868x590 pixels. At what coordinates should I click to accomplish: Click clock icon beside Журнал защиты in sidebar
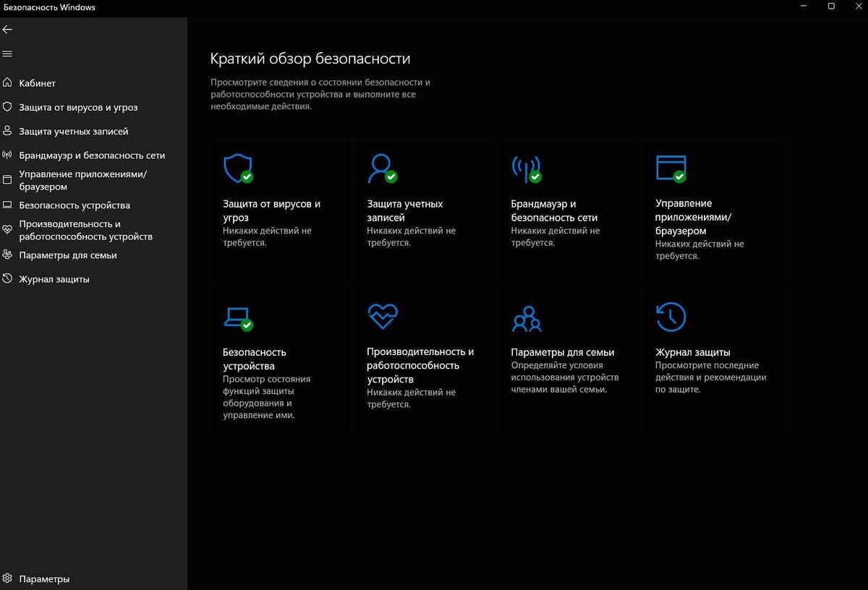pos(7,278)
